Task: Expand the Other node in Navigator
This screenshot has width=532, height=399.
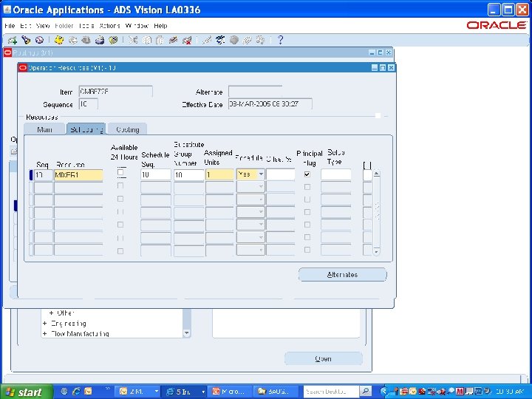Action: [x=51, y=313]
